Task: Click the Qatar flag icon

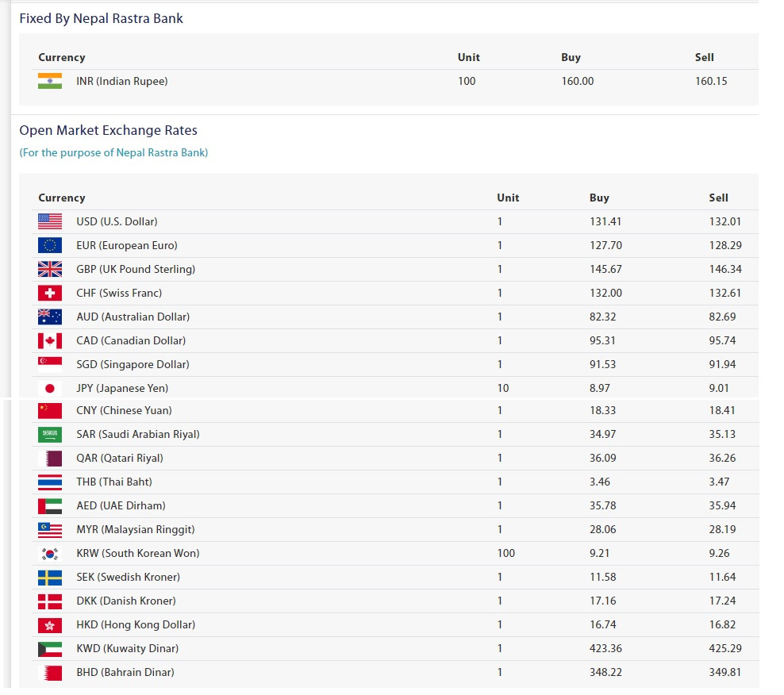Action: (x=50, y=458)
